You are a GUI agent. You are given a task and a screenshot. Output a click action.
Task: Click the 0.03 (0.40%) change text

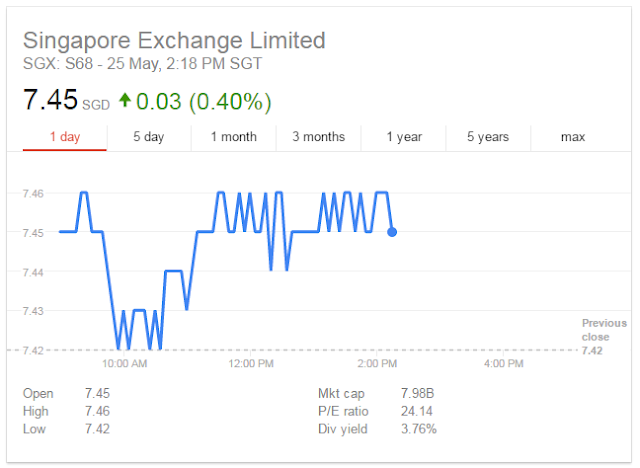pos(203,102)
